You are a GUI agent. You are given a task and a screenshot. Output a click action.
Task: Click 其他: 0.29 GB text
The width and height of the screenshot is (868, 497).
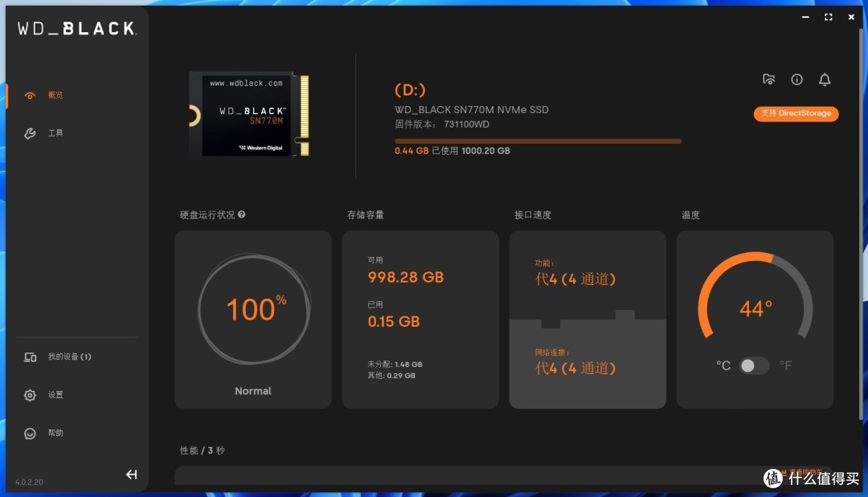click(x=391, y=376)
